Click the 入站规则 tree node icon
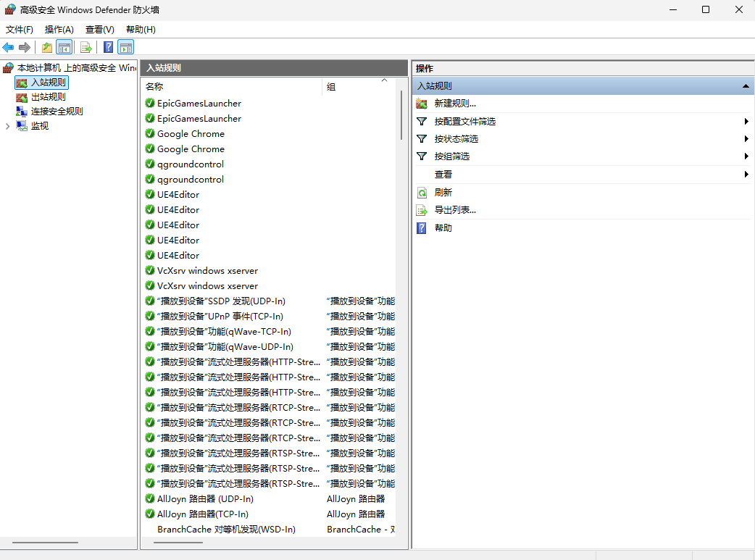This screenshot has height=560, width=755. point(22,83)
